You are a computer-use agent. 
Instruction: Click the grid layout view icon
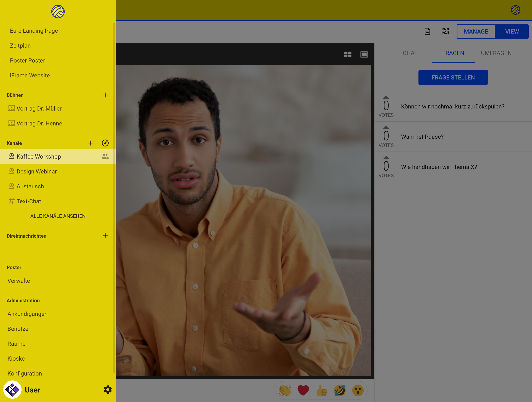(347, 54)
